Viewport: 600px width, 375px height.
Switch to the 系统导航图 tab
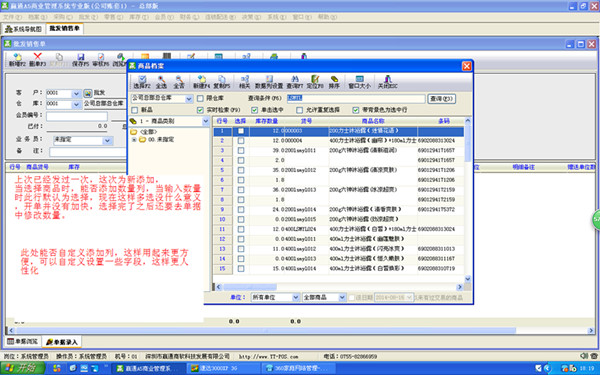(x=23, y=29)
